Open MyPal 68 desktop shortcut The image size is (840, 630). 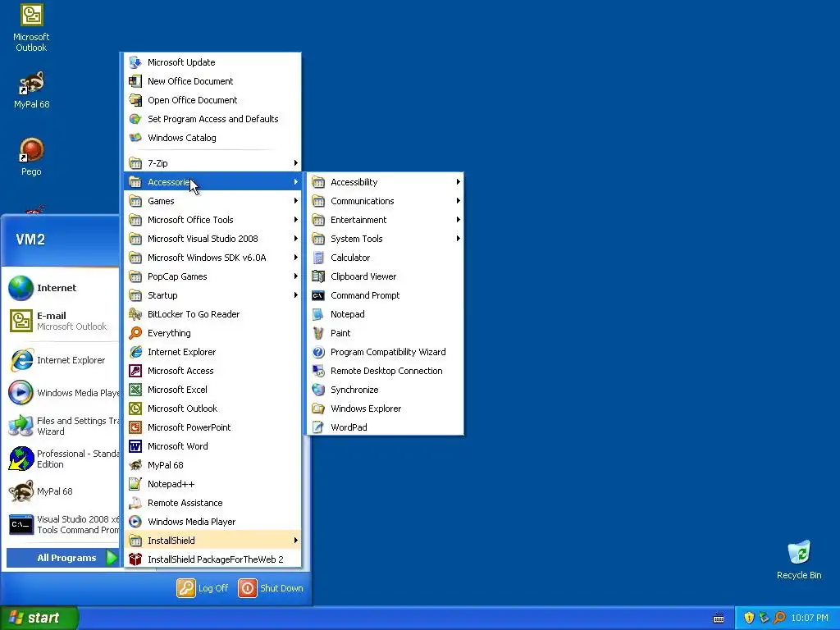pyautogui.click(x=32, y=90)
